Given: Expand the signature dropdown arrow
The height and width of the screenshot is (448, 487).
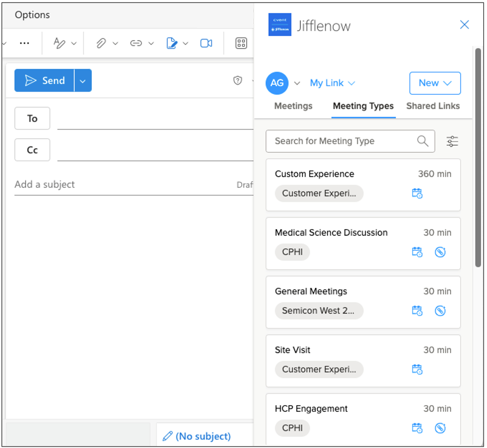Looking at the screenshot, I should [186, 43].
